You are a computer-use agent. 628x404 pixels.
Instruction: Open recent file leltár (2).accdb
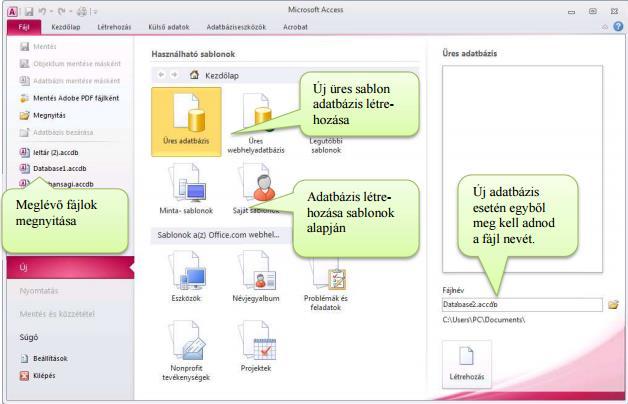(49, 153)
